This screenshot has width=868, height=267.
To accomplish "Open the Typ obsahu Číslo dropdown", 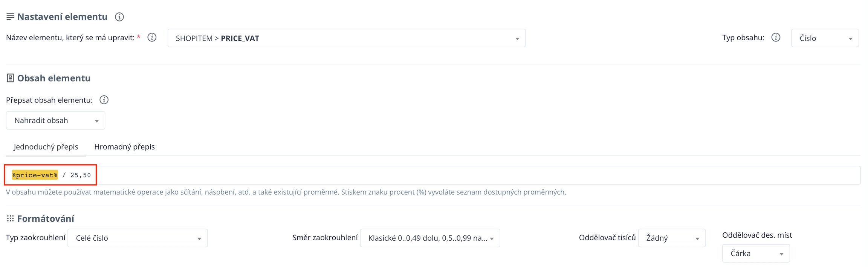I will [825, 38].
